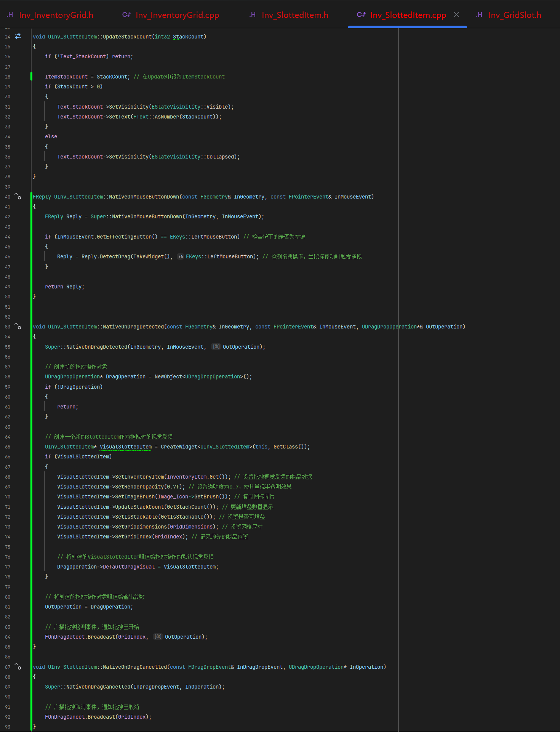Click the DetectDrag call on line 46
The height and width of the screenshot is (732, 560).
pyautogui.click(x=115, y=256)
